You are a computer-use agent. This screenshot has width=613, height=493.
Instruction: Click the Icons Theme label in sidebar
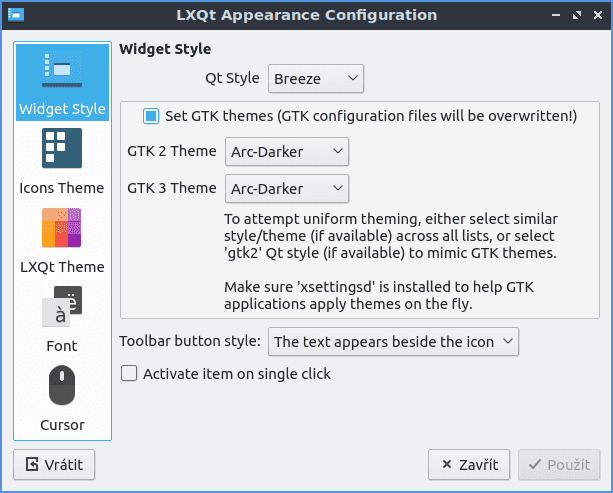[x=61, y=188]
